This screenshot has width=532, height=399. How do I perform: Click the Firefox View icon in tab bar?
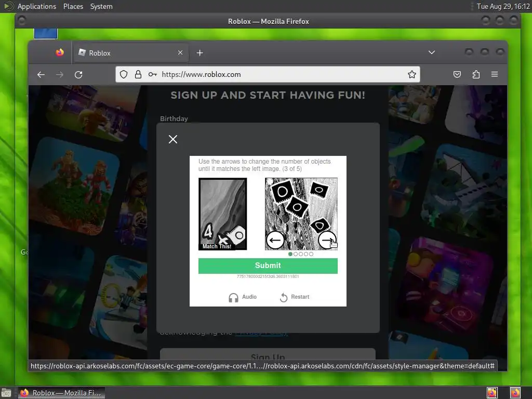60,52
